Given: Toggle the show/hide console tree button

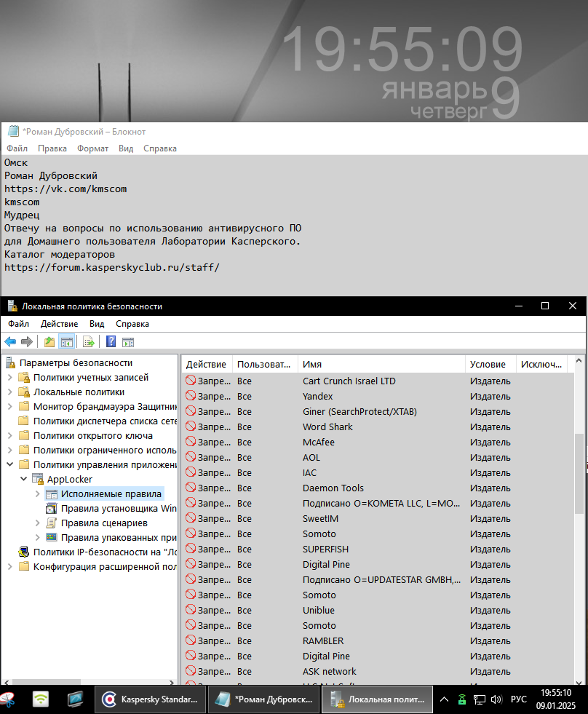Looking at the screenshot, I should [x=66, y=341].
